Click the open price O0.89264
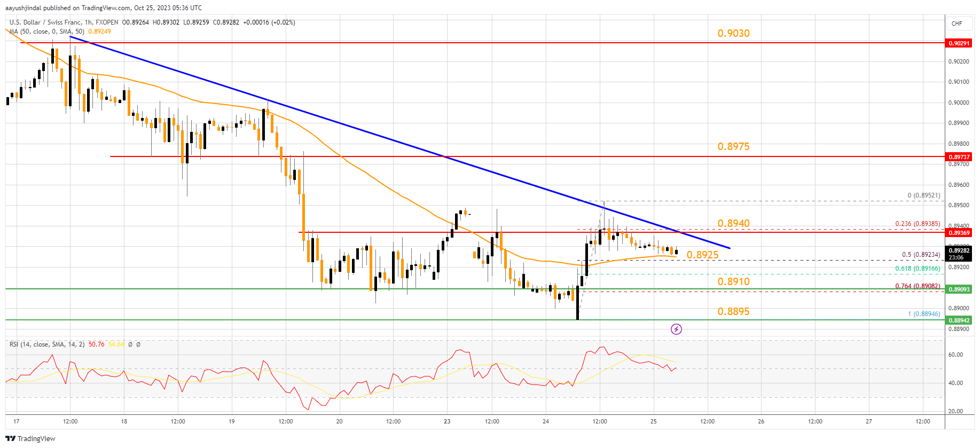The width and height of the screenshot is (980, 448). tap(136, 22)
